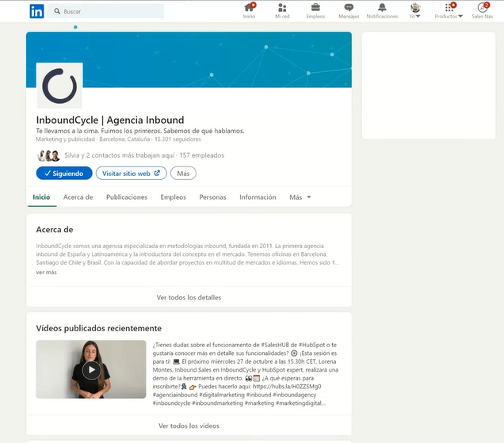
Task: Click the Acerca de section heading
Action: tap(55, 230)
